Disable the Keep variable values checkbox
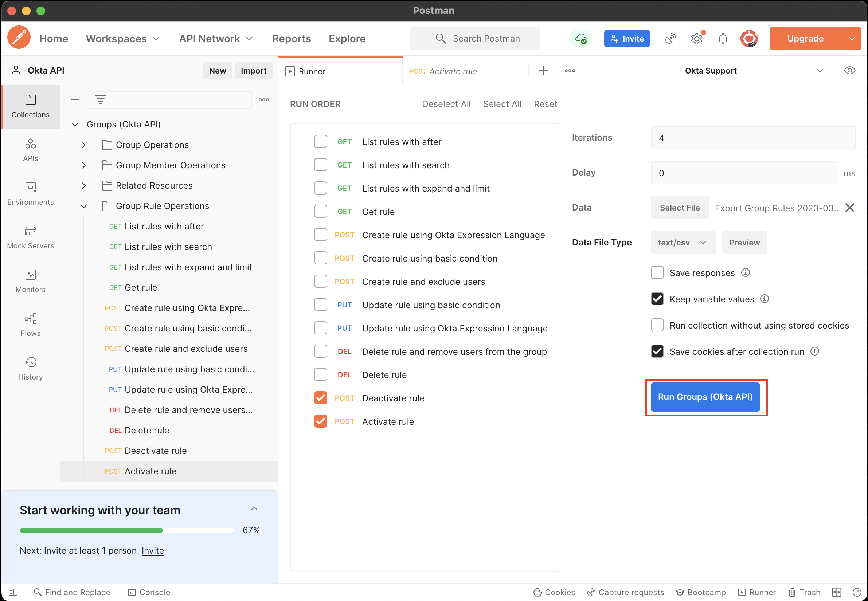Viewport: 868px width, 601px height. pyautogui.click(x=657, y=299)
